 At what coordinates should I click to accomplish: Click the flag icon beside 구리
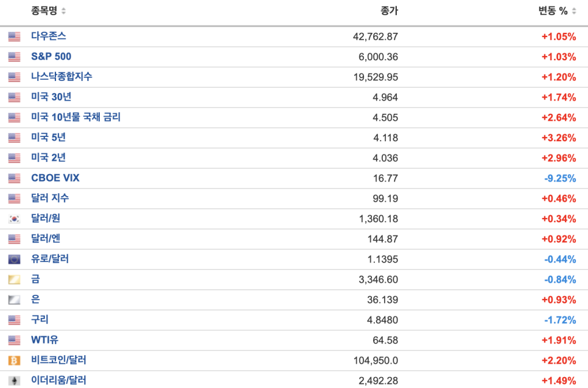[14, 320]
